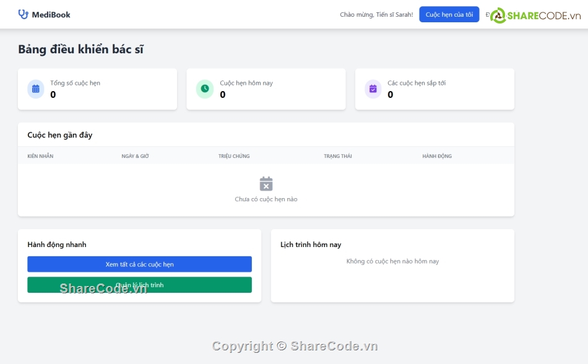Select the "NGÀY & GIỜ" column header
588x364 pixels.
135,156
